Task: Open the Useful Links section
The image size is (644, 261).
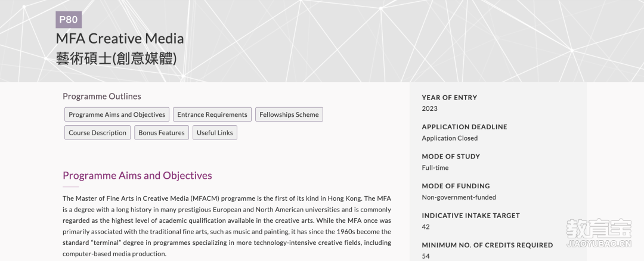Action: (x=215, y=132)
